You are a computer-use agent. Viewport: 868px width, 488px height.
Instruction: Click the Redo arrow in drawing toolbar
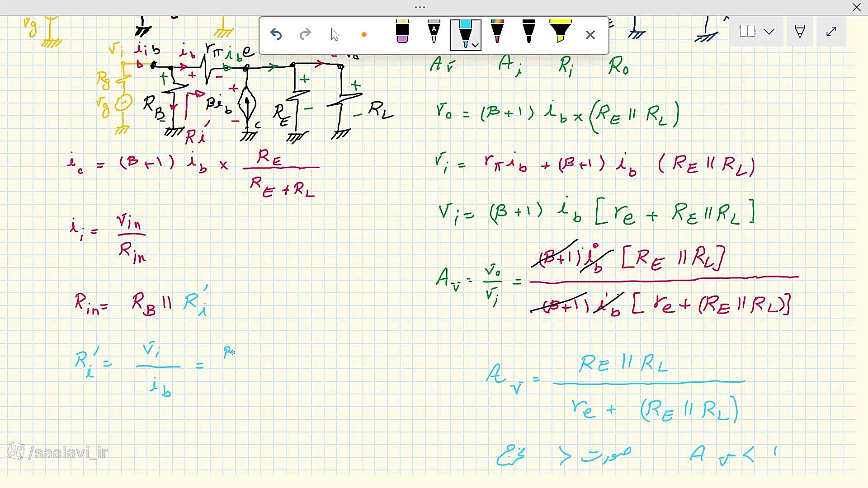click(306, 34)
